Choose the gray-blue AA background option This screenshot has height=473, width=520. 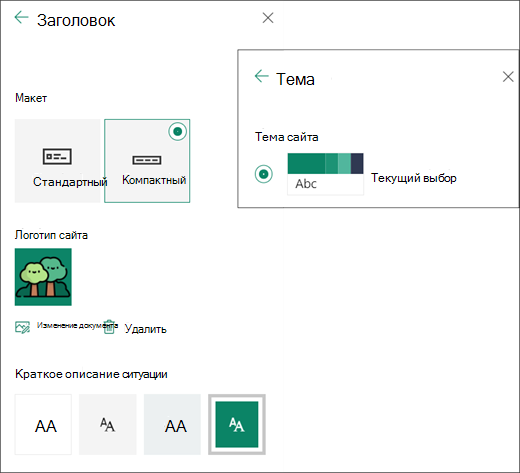point(172,424)
